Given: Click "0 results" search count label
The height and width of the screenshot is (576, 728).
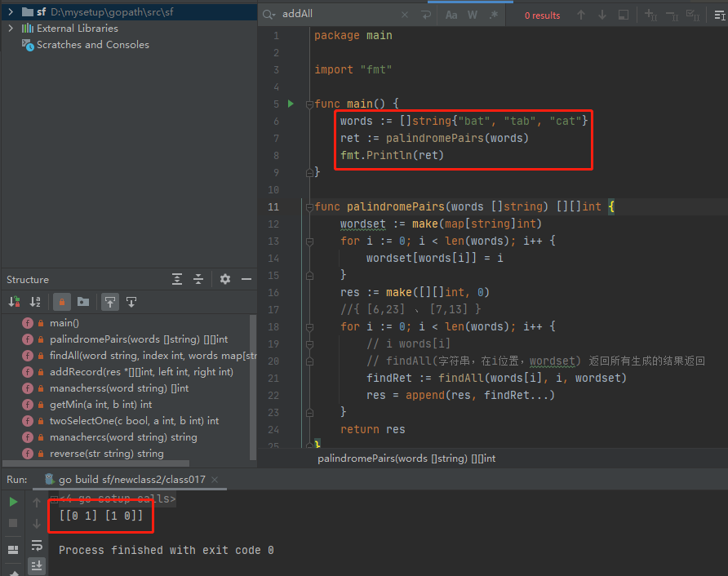Looking at the screenshot, I should click(542, 16).
